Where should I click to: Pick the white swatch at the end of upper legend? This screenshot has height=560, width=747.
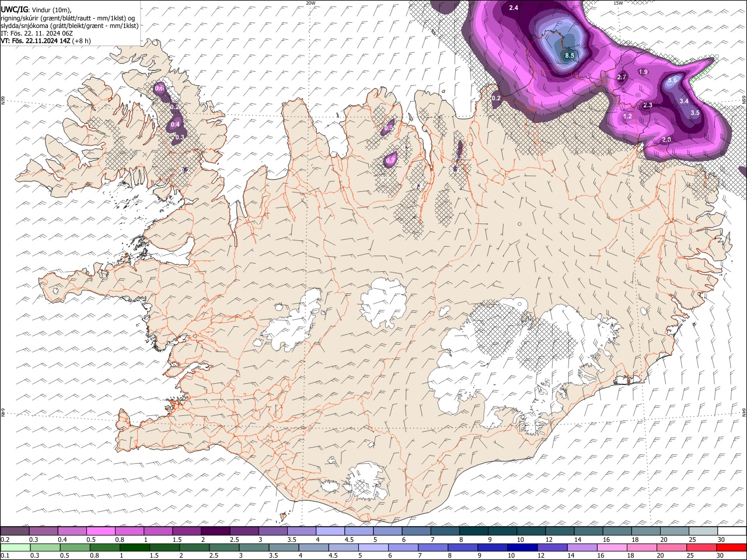(x=732, y=531)
